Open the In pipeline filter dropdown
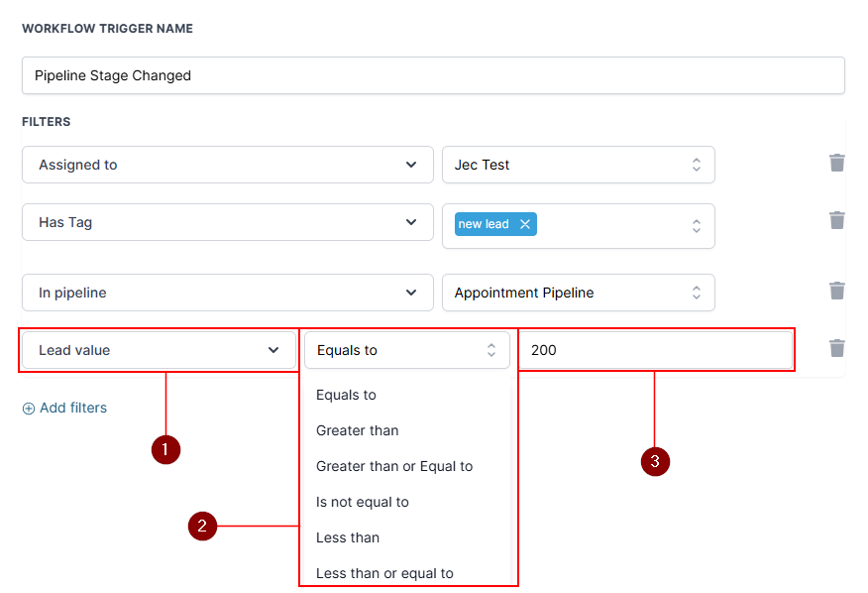 227,293
